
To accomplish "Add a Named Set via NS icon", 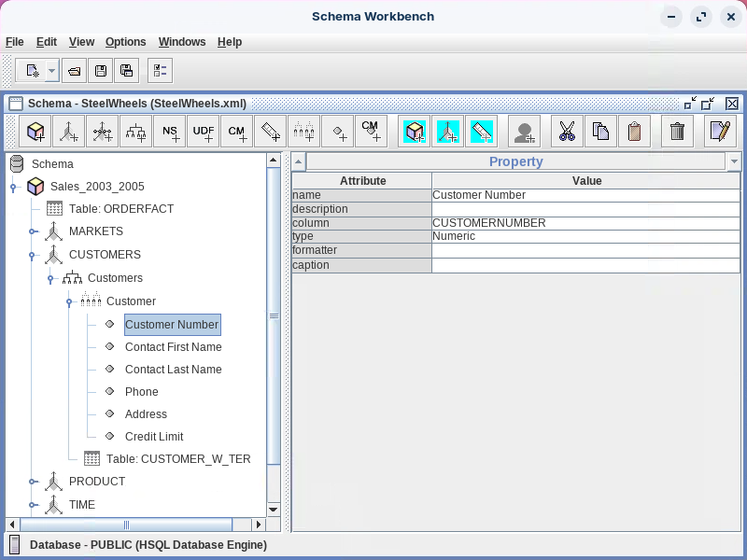I will [171, 132].
